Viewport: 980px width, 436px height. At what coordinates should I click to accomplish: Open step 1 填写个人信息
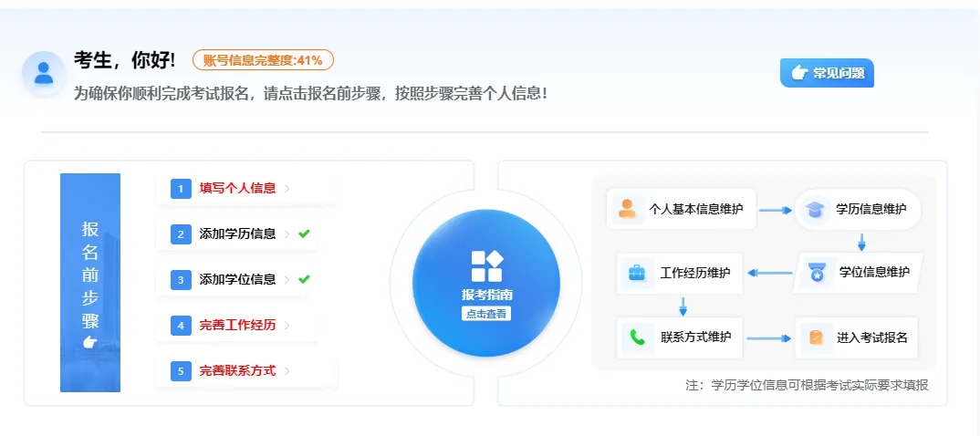[246, 189]
